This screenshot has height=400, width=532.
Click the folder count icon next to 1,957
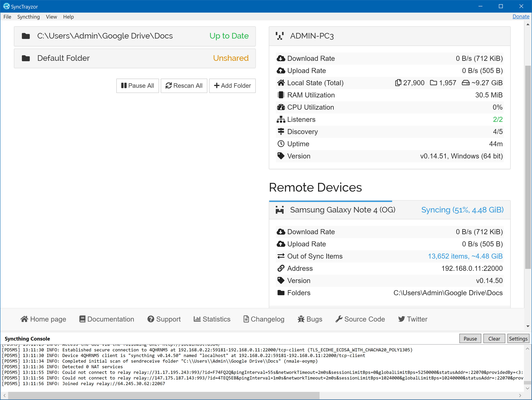pyautogui.click(x=433, y=83)
